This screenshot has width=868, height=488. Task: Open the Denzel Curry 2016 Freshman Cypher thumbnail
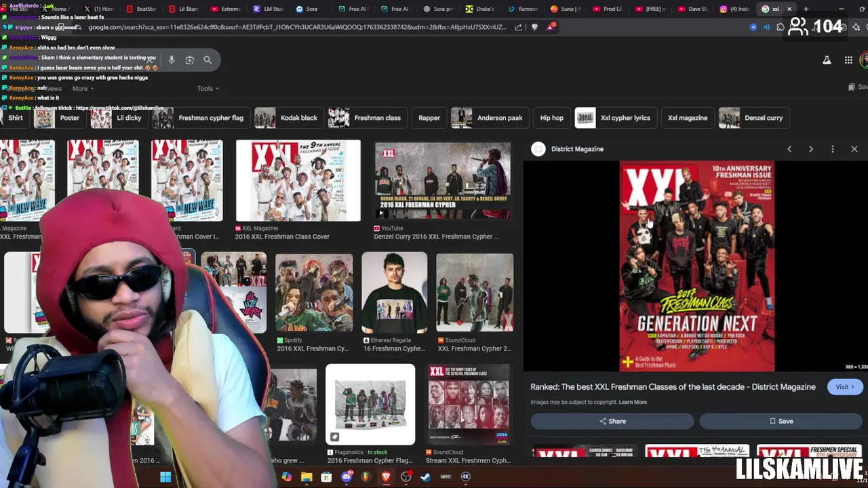[x=443, y=181]
